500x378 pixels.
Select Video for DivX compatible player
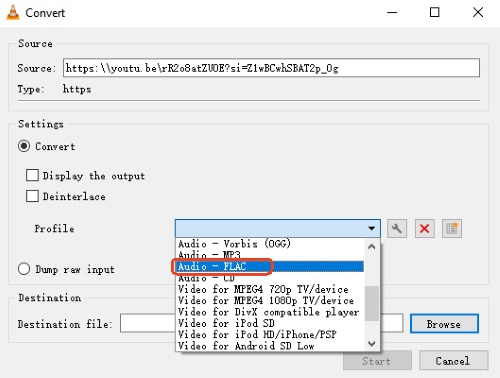pos(270,312)
